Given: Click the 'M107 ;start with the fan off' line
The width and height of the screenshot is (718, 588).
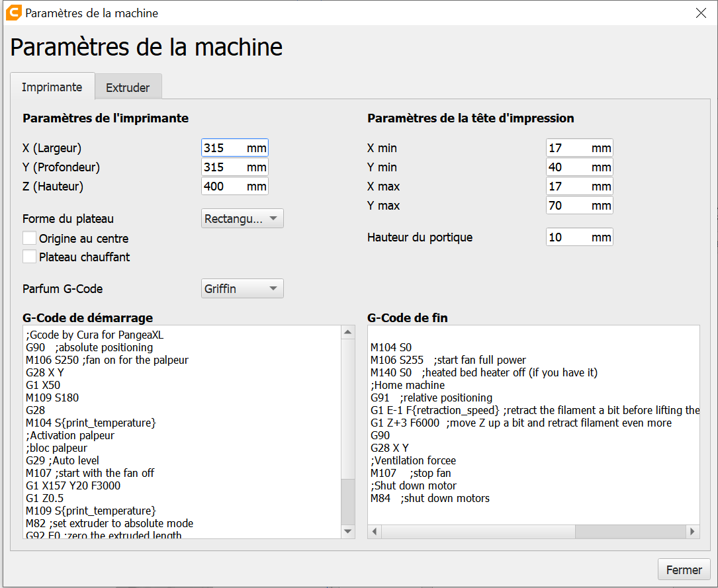Looking at the screenshot, I should tap(90, 473).
